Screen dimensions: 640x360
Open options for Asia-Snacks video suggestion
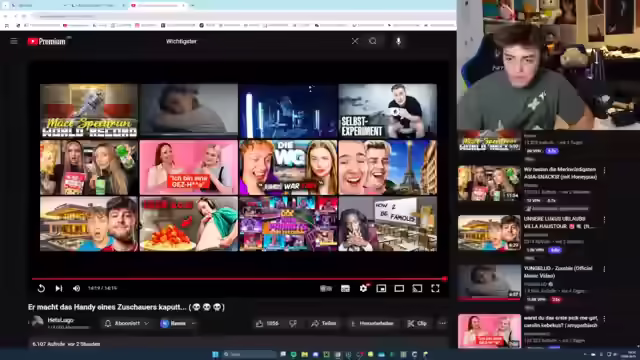(604, 170)
